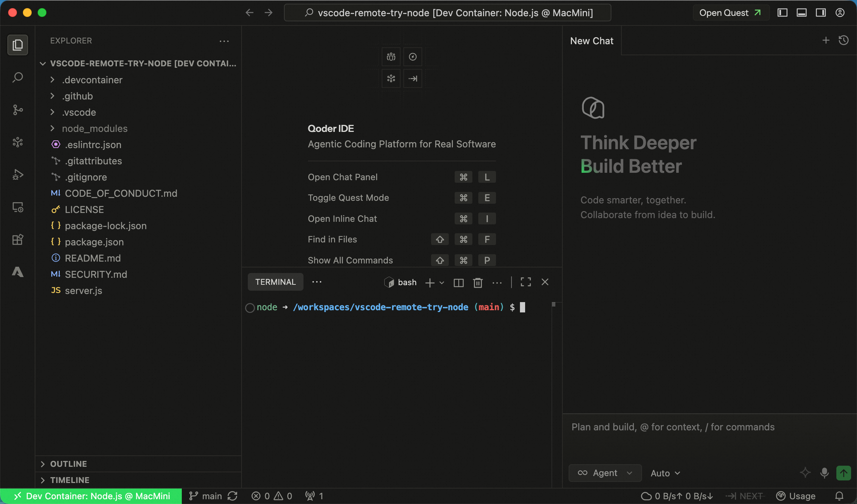Open new terminal launch profile dropdown
This screenshot has height=504, width=857.
click(x=442, y=283)
